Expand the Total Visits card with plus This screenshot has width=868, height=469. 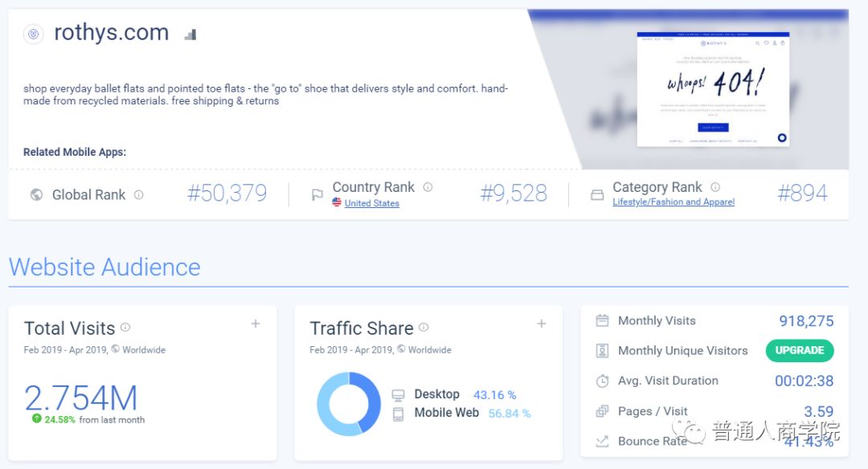click(x=256, y=324)
